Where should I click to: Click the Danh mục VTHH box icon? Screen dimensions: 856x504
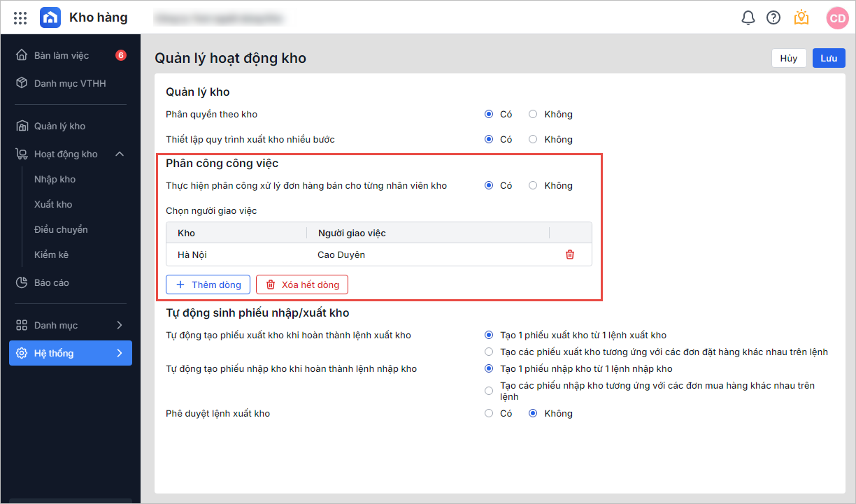[x=22, y=83]
